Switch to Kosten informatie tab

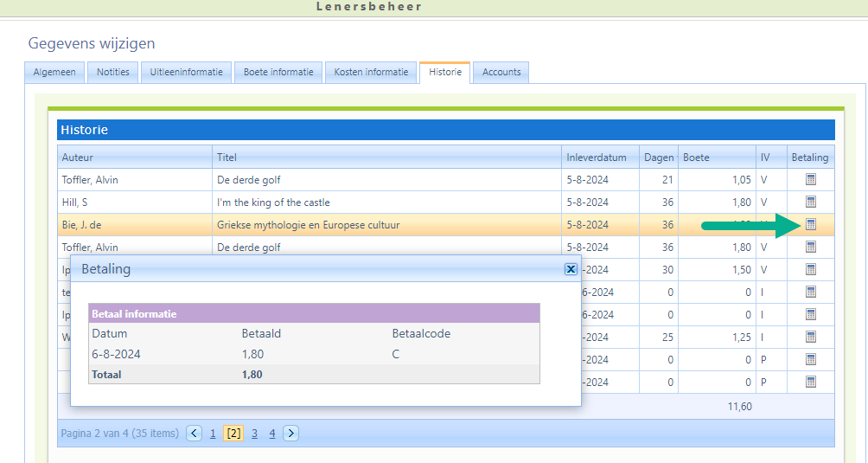(371, 73)
